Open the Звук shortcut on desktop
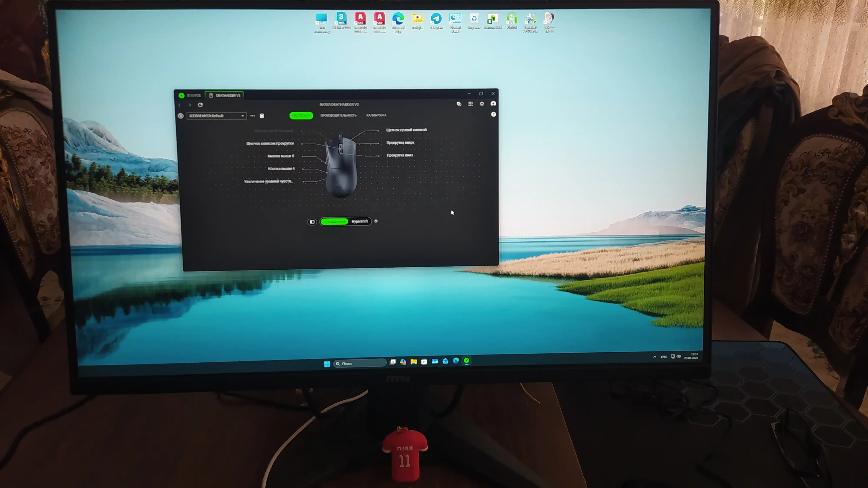The width and height of the screenshot is (868, 488). pyautogui.click(x=549, y=22)
